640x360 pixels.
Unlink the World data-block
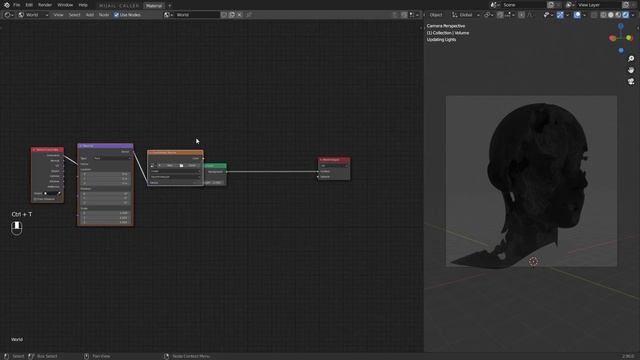[240, 15]
